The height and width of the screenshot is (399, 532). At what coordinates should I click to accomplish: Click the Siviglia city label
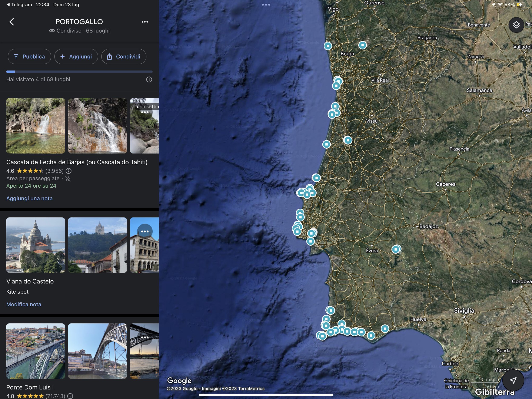(x=464, y=310)
